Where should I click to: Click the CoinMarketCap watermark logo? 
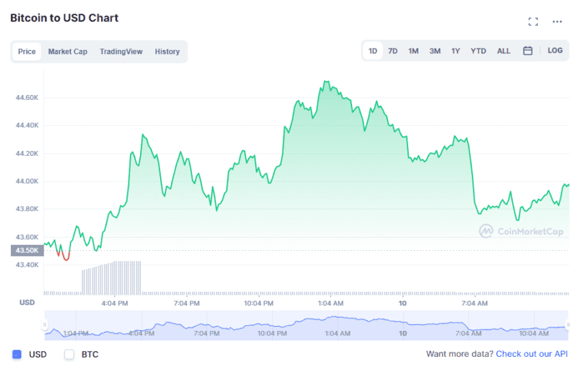(521, 232)
